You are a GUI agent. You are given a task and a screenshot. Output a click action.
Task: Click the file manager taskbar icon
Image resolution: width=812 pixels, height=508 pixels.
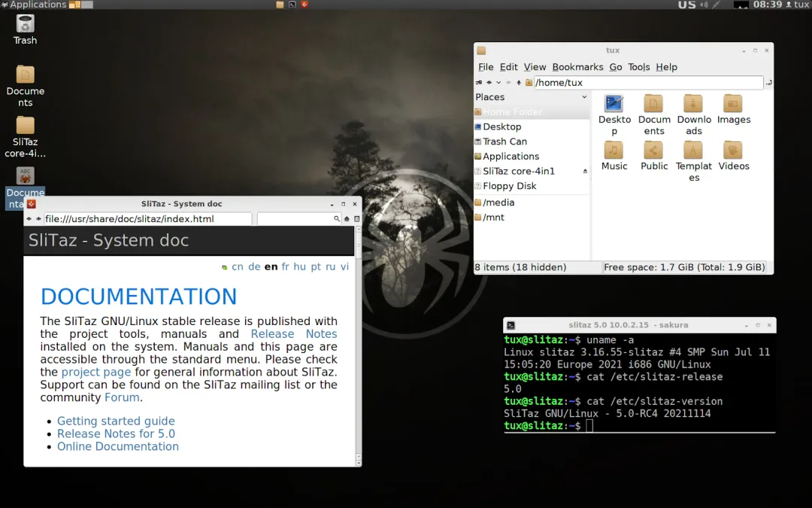click(x=280, y=5)
